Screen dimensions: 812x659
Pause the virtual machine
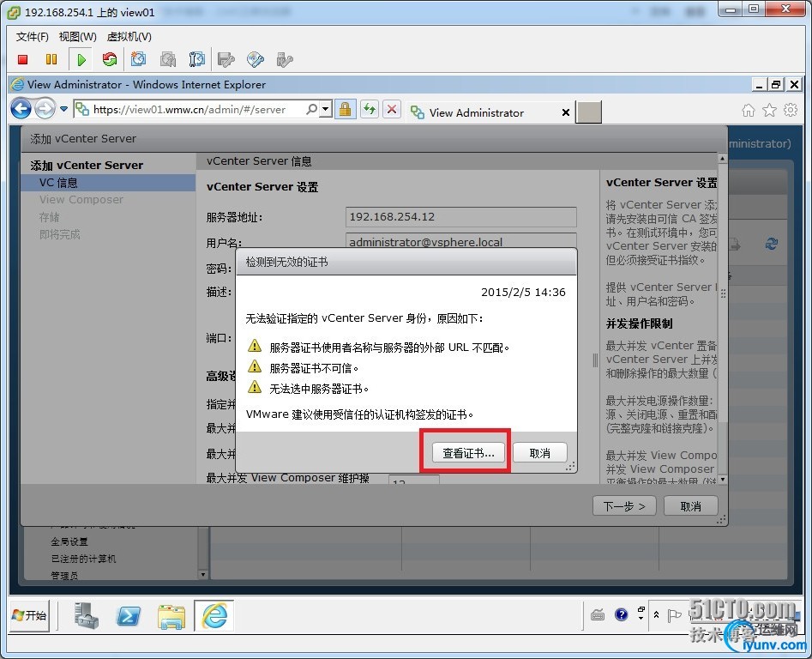pos(51,59)
